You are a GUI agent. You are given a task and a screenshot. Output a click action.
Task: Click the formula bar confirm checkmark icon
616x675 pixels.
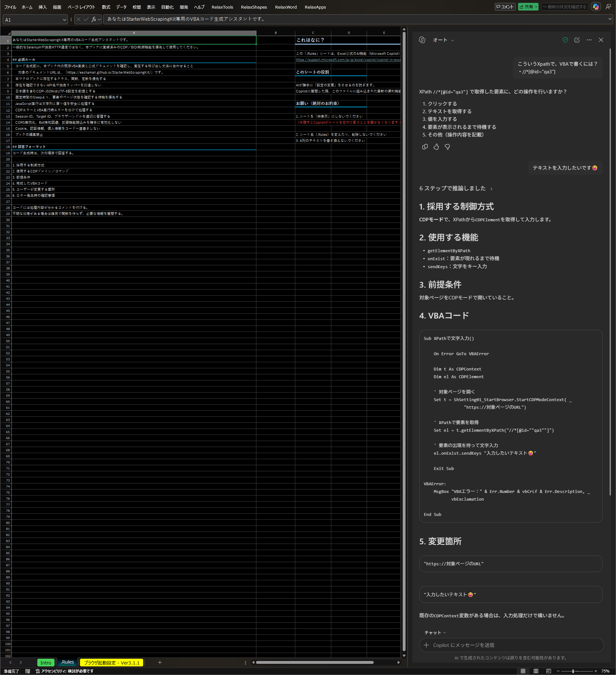[x=86, y=19]
